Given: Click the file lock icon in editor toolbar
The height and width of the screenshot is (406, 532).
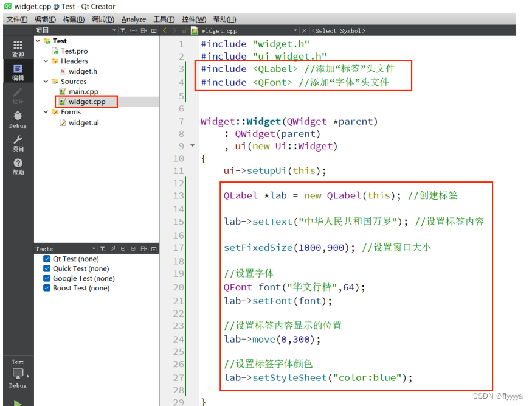Looking at the screenshot, I should point(185,30).
